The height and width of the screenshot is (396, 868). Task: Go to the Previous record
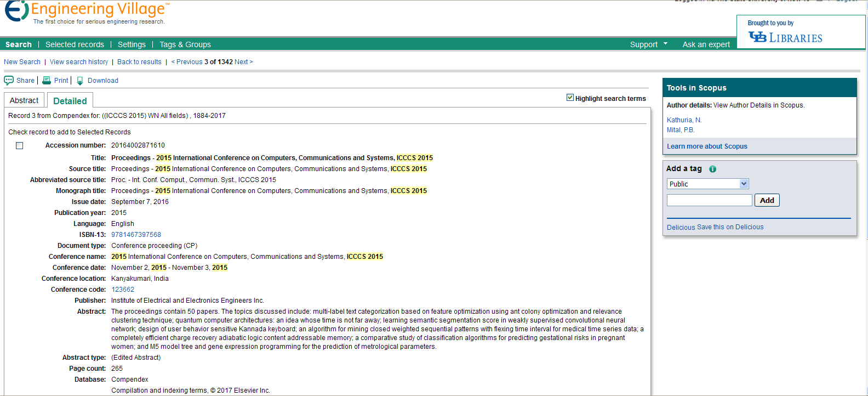coord(187,62)
